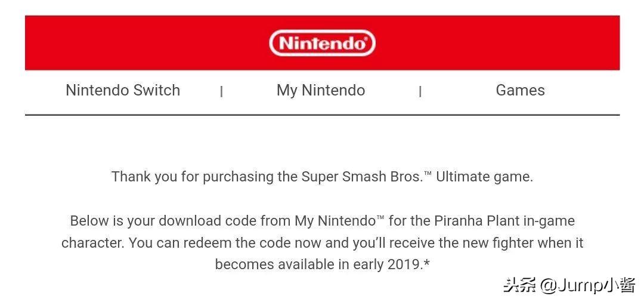Viewport: 644px width, 302px height.
Task: Click the red header banner right of the logo
Action: (497, 43)
